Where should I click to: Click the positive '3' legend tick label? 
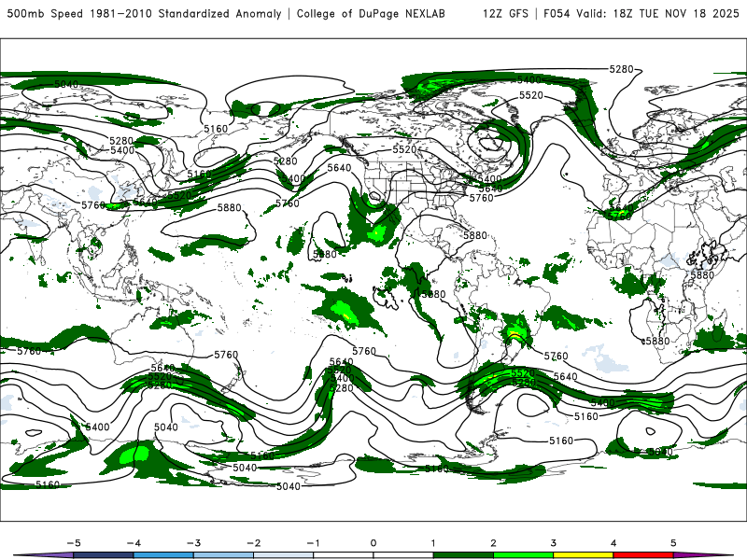pos(553,543)
